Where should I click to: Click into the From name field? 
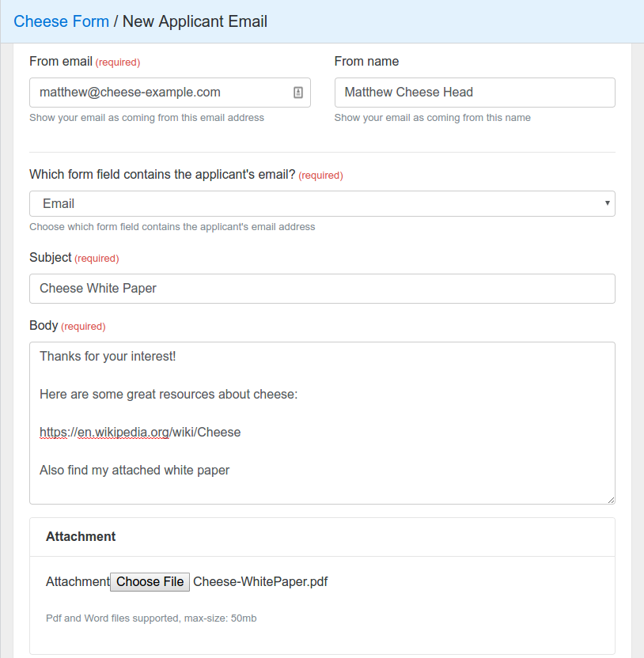click(x=474, y=93)
